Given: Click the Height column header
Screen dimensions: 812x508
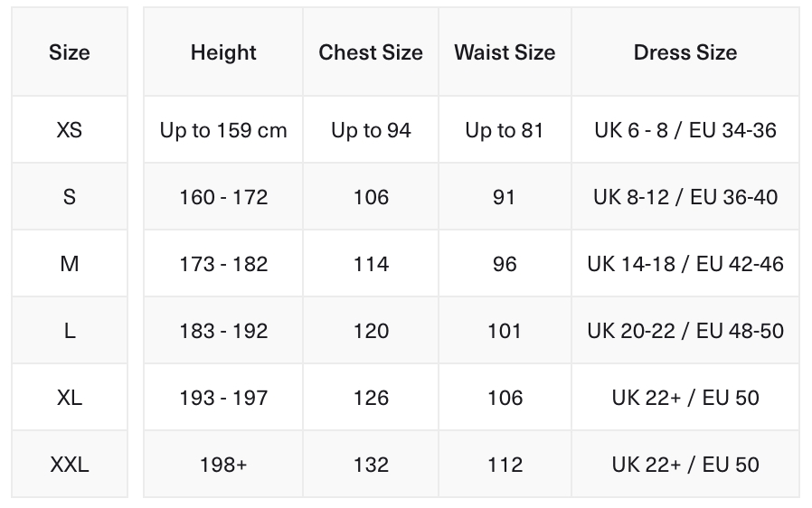Looking at the screenshot, I should coord(223,52).
